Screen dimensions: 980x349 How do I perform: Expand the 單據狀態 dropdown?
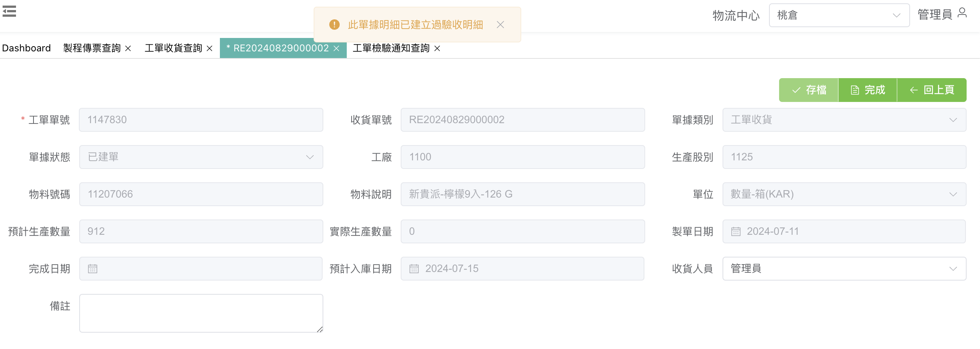coord(201,157)
